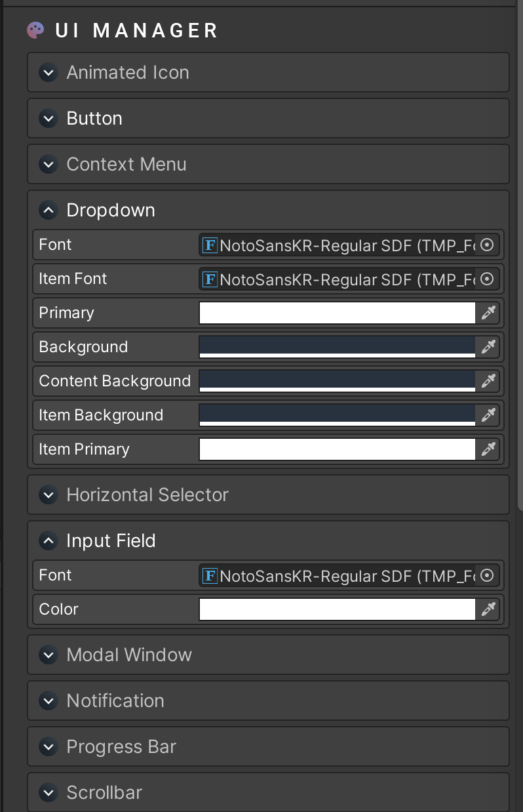Click the eyedropper beside Input Field Color
Image resolution: width=523 pixels, height=812 pixels.
[488, 609]
